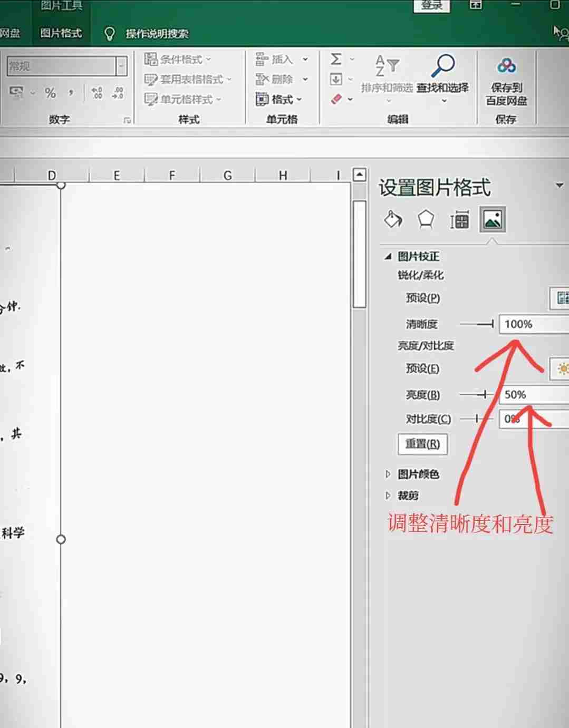Select the Picture tab icon
Viewport: 569px width, 728px height.
pos(493,219)
